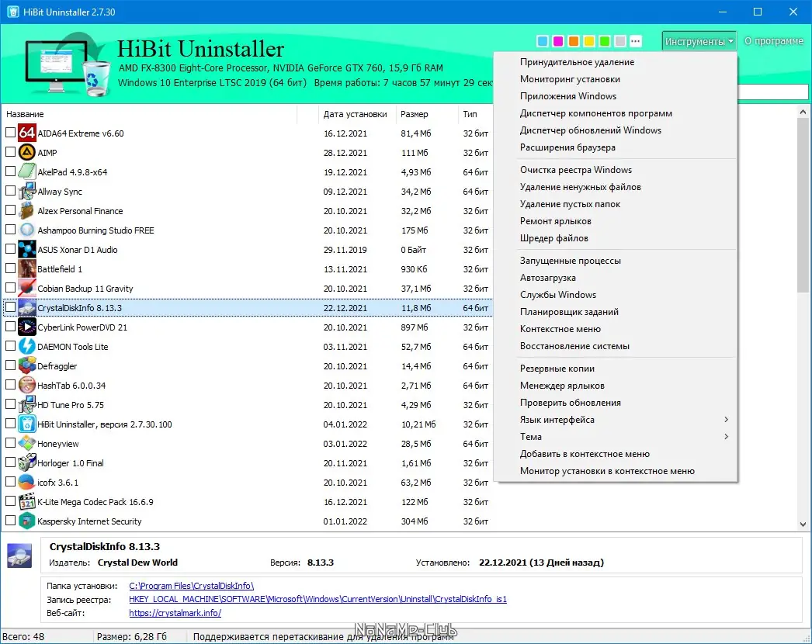The width and height of the screenshot is (812, 644).
Task: Collapse the Инструменты dropdown menu
Action: point(699,41)
